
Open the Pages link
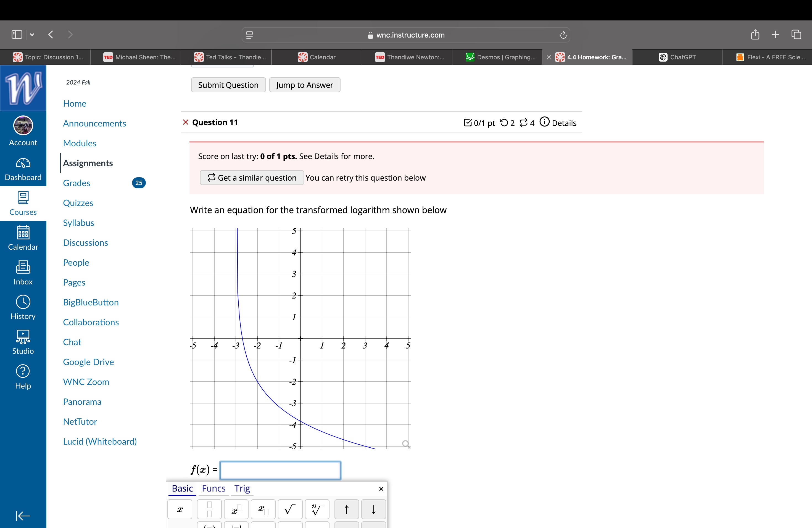coord(74,283)
